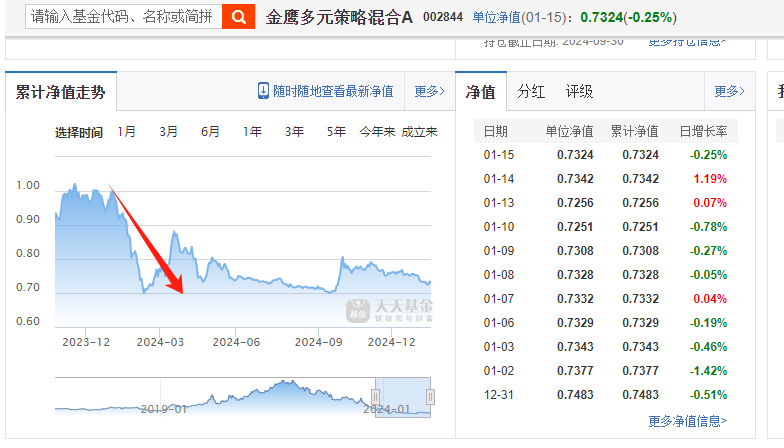Select the 3年 time range
784x448 pixels.
coord(294,132)
